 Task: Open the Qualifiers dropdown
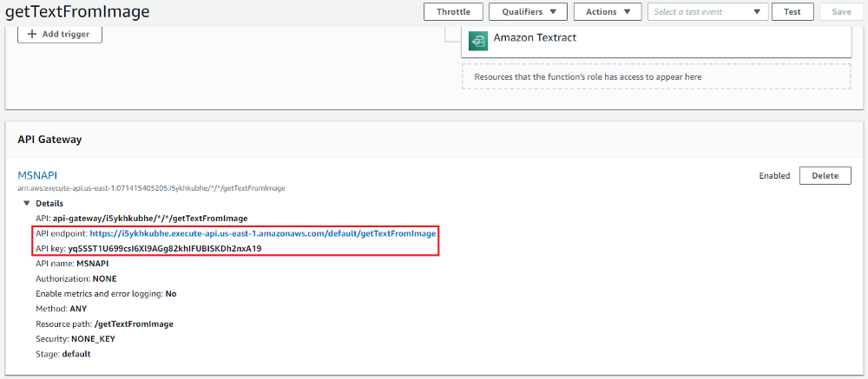pos(528,12)
